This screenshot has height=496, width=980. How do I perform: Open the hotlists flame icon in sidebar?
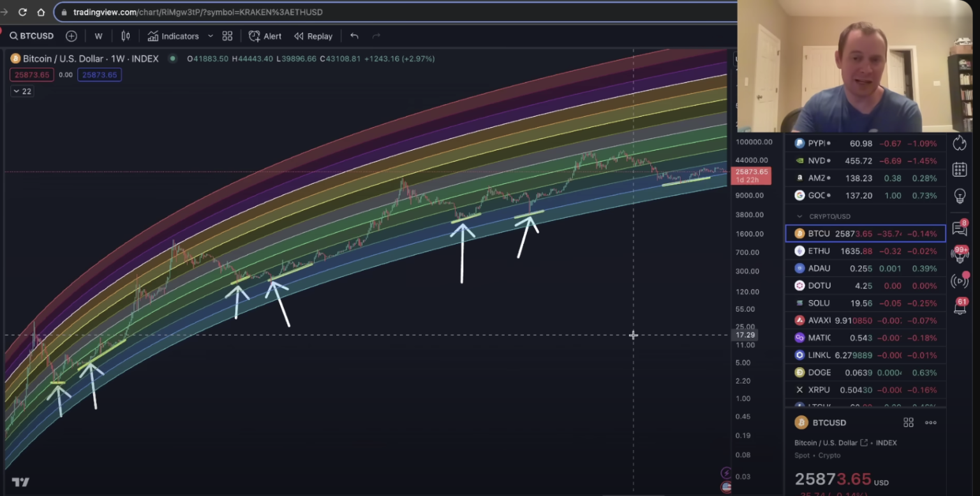click(x=960, y=143)
